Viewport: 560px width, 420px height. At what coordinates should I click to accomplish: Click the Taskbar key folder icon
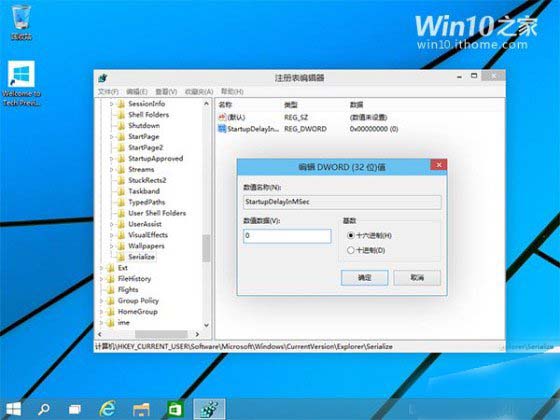(x=121, y=191)
